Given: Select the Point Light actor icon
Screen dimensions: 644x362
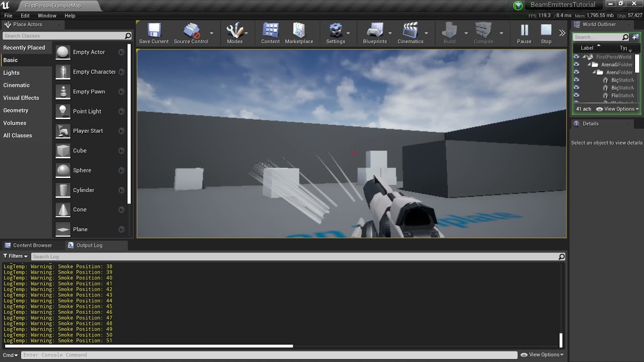Looking at the screenshot, I should 63,111.
